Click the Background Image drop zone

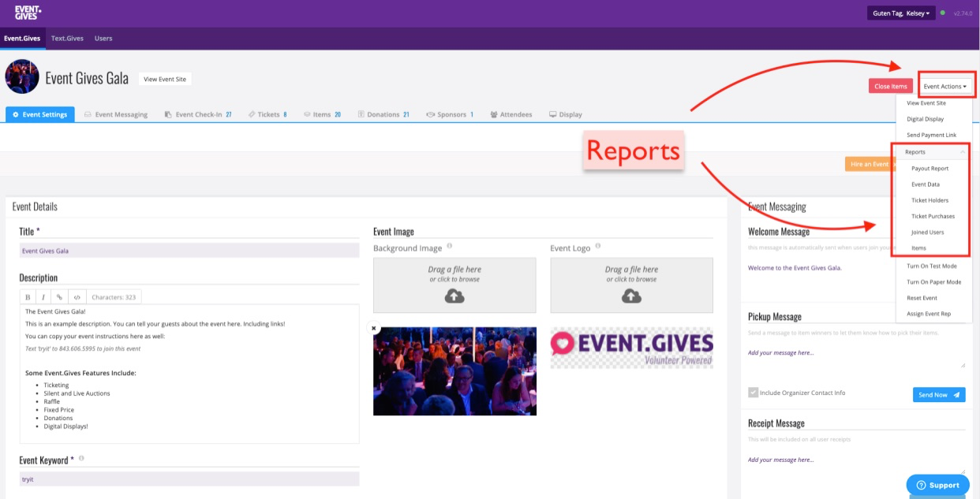(454, 285)
